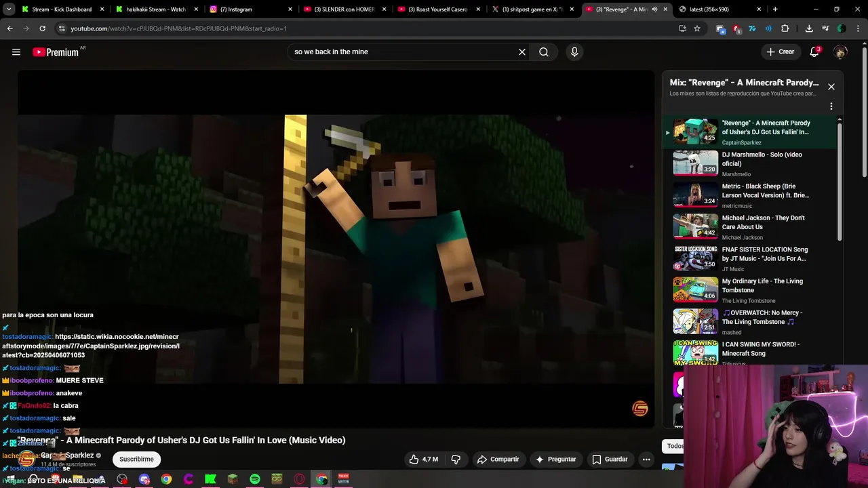Dislike the Revenge video
The image size is (868, 488).
456,460
